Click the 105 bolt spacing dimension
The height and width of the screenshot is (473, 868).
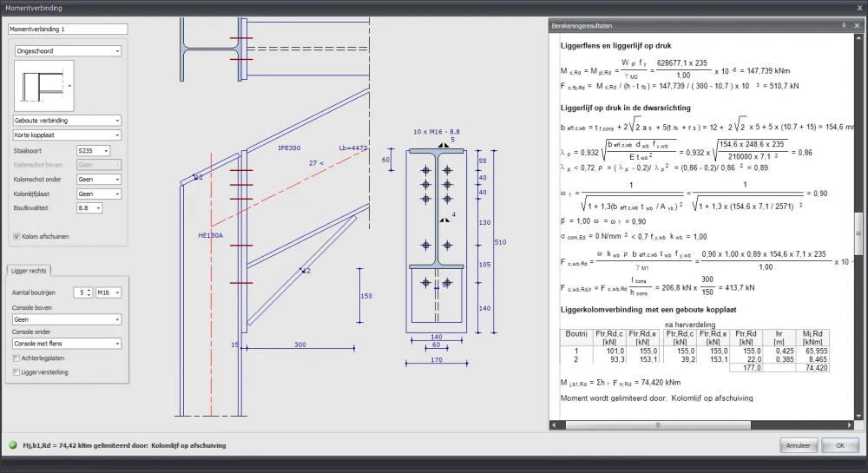484,265
